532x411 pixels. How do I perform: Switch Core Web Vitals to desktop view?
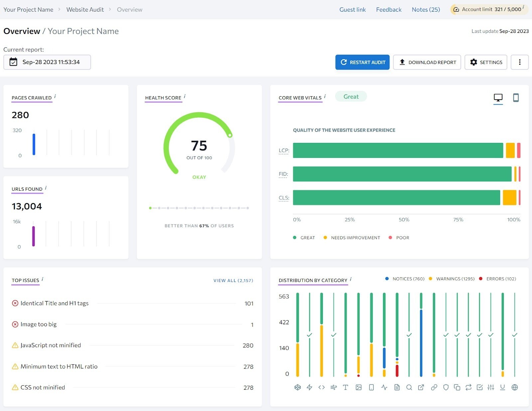498,98
